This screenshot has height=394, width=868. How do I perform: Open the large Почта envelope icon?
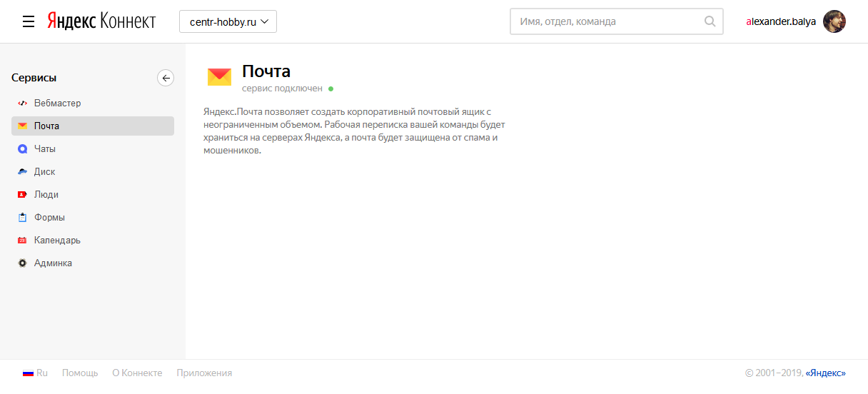219,77
